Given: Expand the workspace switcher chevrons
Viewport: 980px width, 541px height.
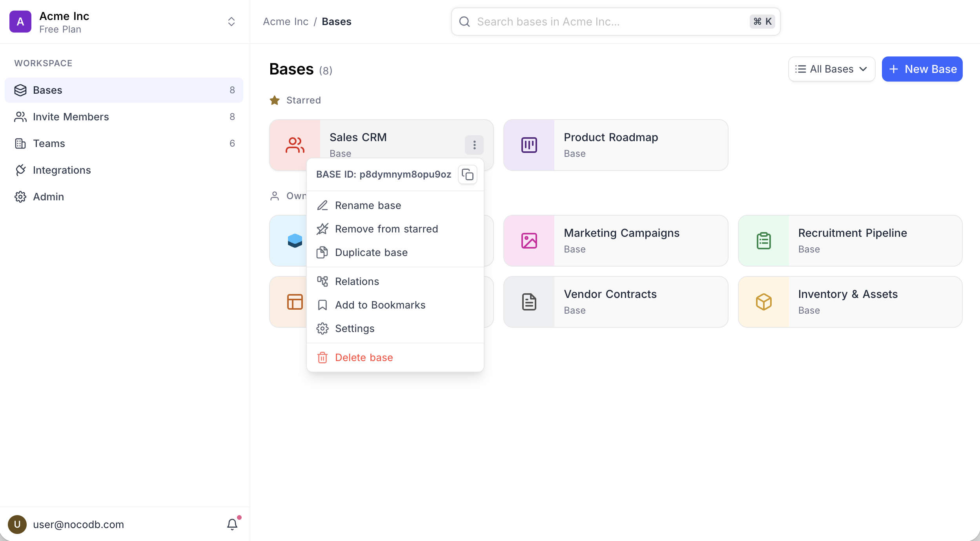Looking at the screenshot, I should pyautogui.click(x=231, y=22).
